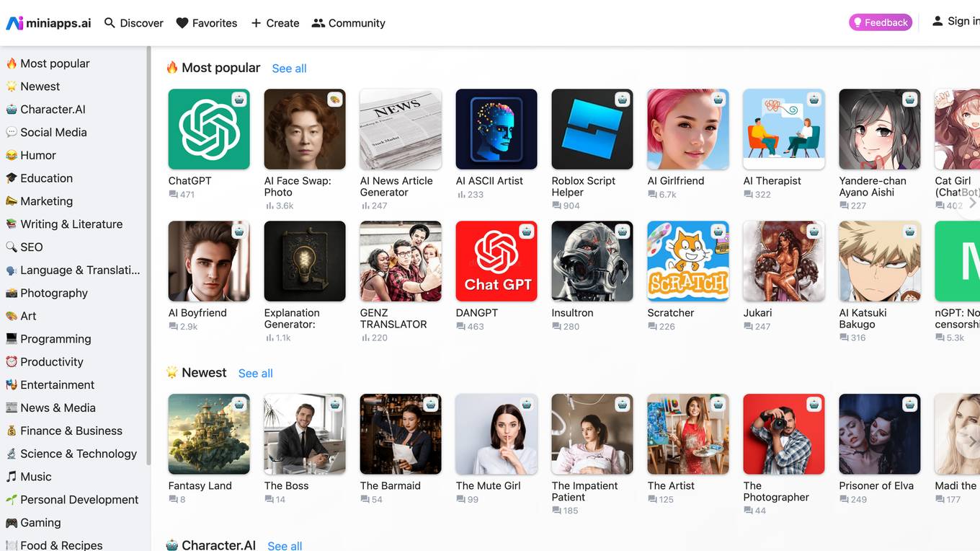The image size is (980, 551).
Task: Click the comment count icon under ChatGPT
Action: (x=173, y=195)
